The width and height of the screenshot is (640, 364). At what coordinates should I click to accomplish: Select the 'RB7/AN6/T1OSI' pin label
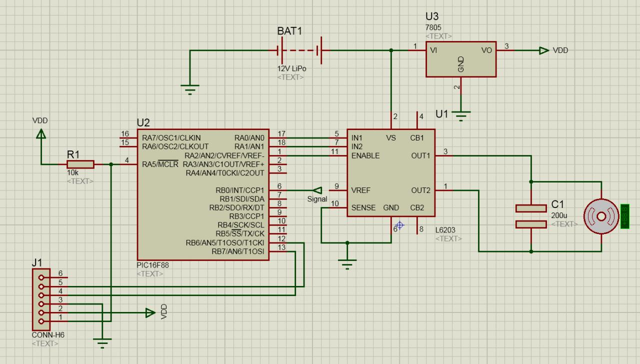(238, 251)
